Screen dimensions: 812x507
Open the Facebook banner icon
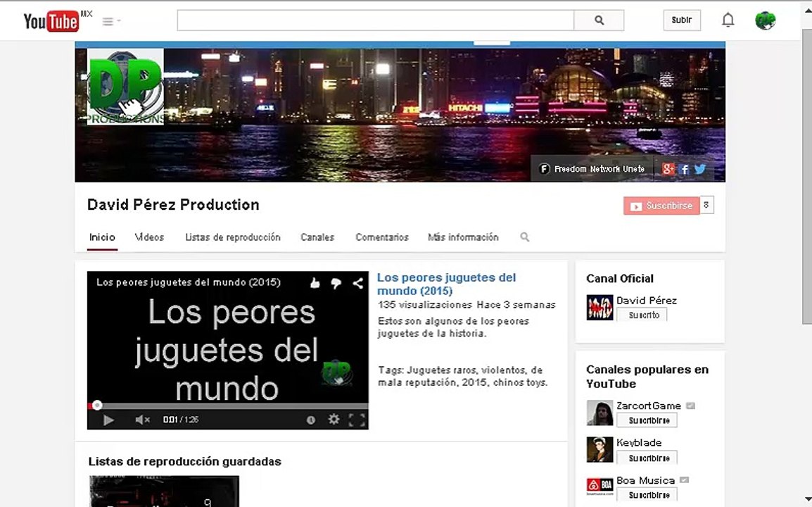point(684,169)
